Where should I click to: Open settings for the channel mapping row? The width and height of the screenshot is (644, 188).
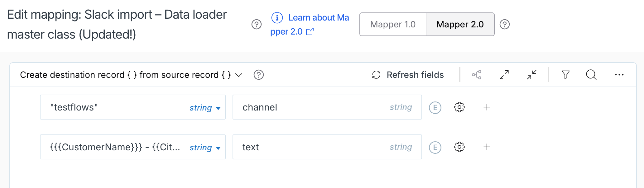pyautogui.click(x=459, y=107)
